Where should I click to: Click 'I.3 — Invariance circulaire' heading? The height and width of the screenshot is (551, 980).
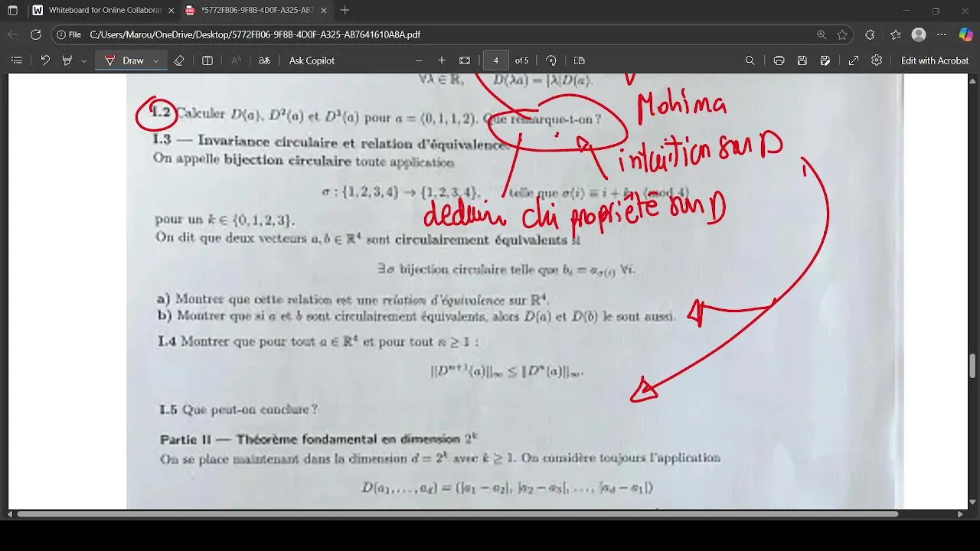[328, 142]
